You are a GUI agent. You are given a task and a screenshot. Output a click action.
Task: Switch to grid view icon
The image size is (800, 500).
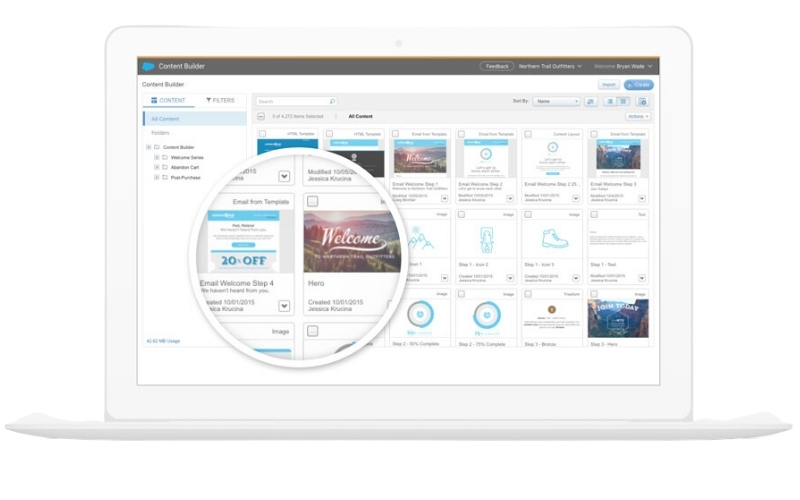[x=624, y=101]
